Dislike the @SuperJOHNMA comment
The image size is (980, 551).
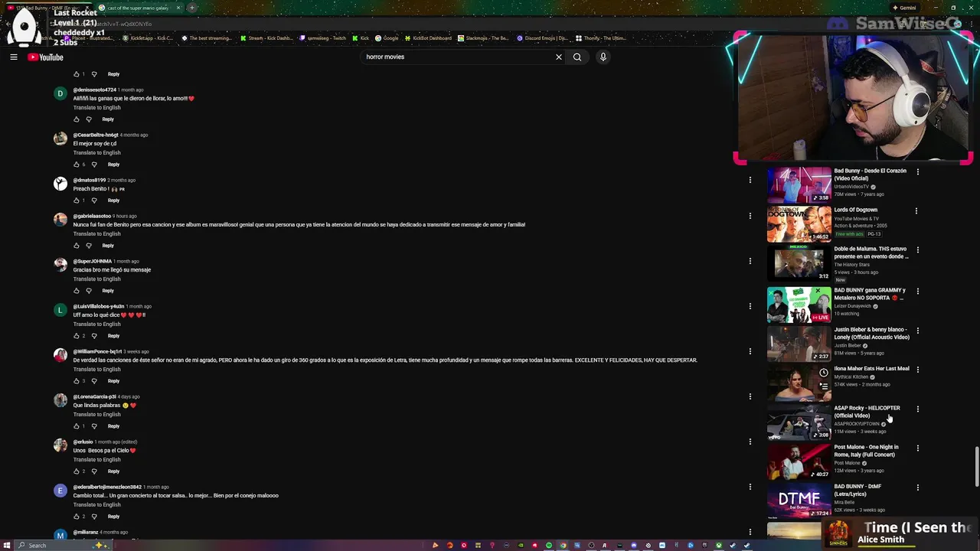[89, 291]
